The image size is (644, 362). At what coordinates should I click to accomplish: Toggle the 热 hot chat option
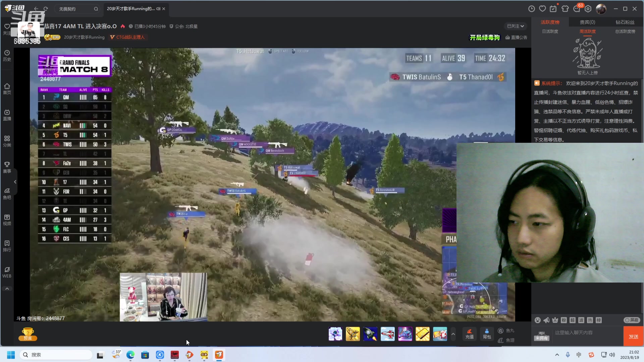tap(590, 320)
